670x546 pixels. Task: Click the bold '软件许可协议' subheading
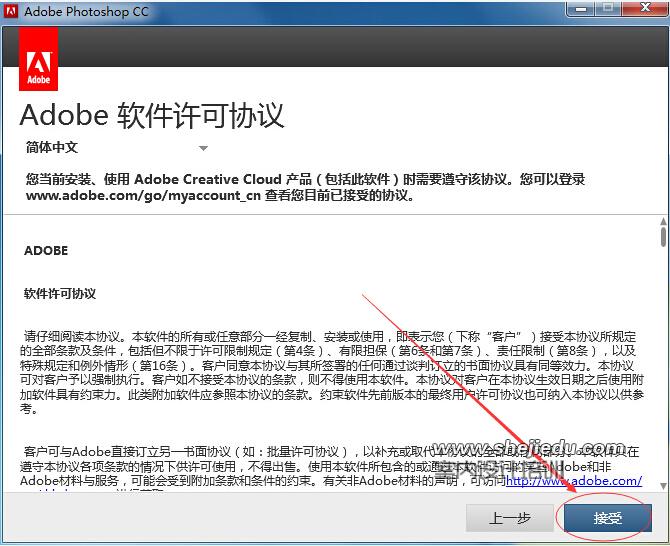coord(60,294)
